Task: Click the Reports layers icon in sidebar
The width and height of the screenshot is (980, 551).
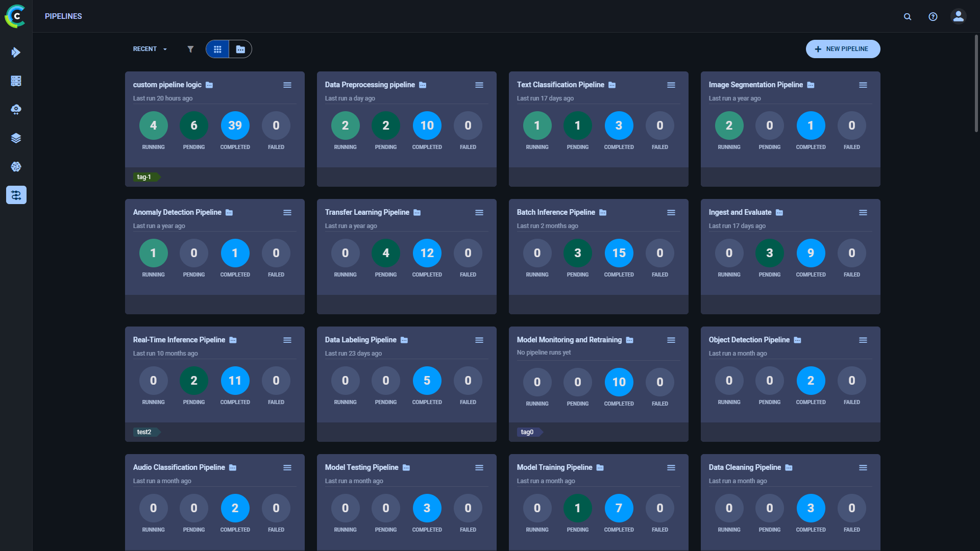Action: (16, 138)
